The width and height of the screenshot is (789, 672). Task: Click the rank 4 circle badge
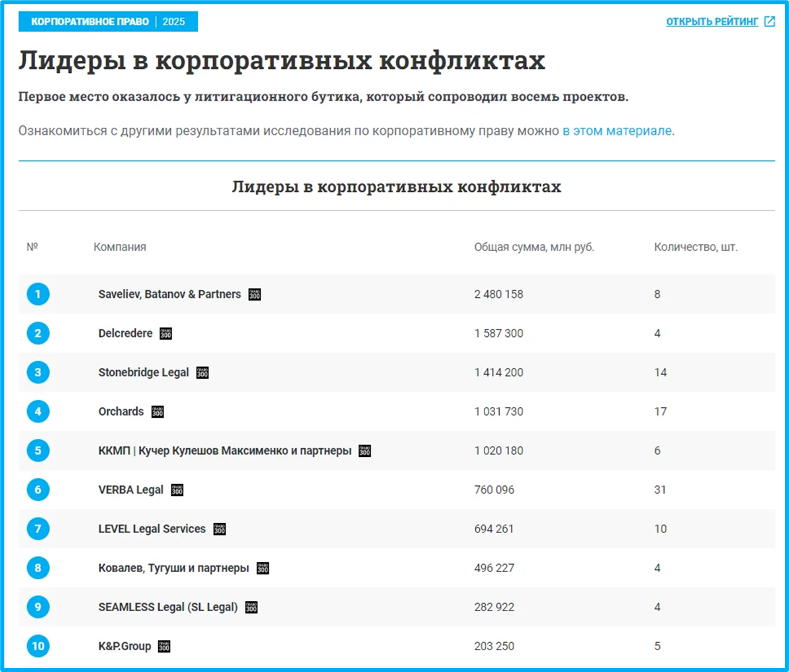point(38,411)
